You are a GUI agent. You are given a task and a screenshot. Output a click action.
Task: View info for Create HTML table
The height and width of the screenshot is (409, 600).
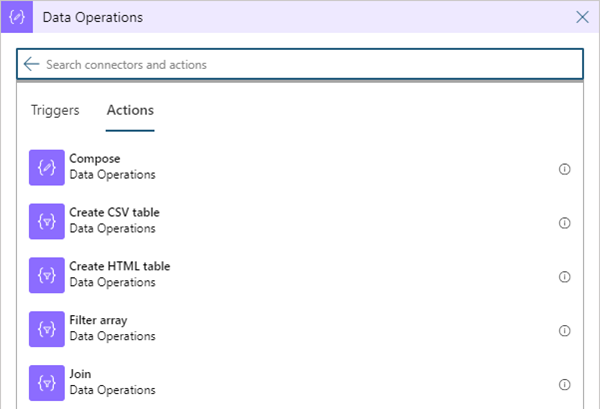tap(564, 277)
